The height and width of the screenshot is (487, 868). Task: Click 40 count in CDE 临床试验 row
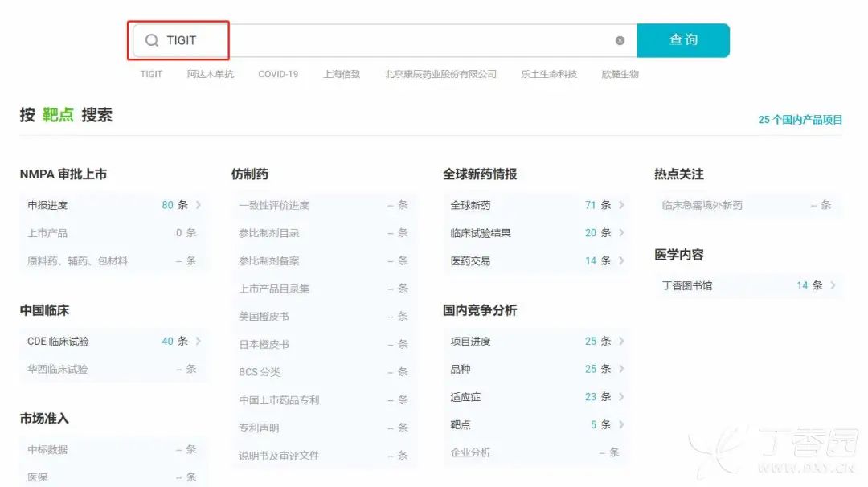(x=167, y=341)
